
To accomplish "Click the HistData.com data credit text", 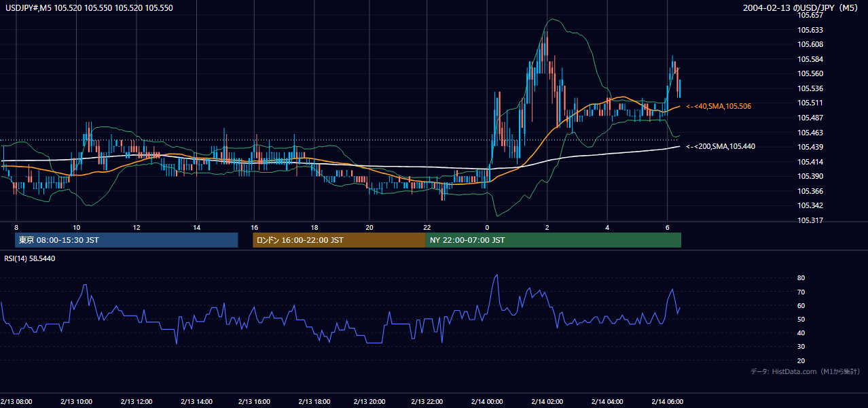I will 806,371.
